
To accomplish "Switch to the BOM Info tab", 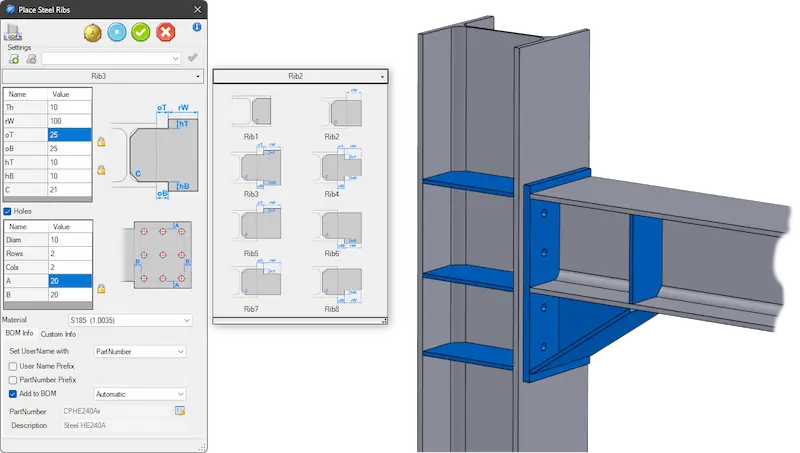I will [x=19, y=333].
